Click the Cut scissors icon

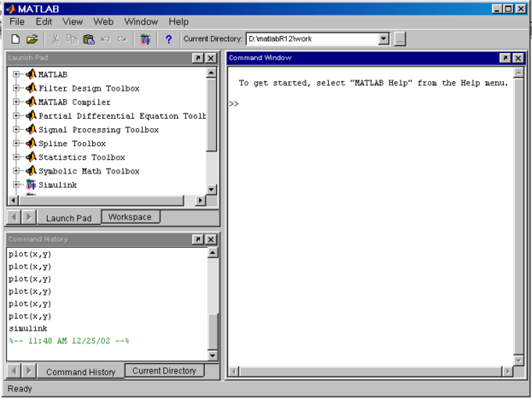click(56, 39)
